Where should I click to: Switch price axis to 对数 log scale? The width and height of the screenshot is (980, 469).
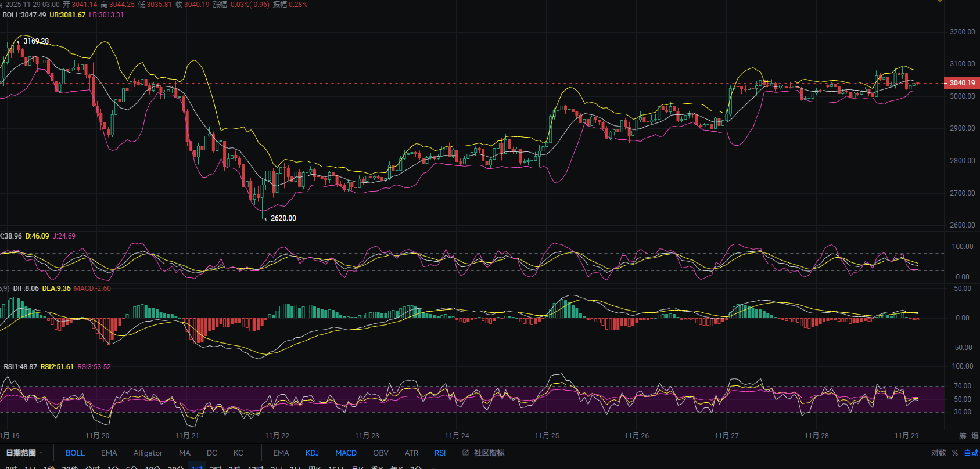pyautogui.click(x=938, y=453)
